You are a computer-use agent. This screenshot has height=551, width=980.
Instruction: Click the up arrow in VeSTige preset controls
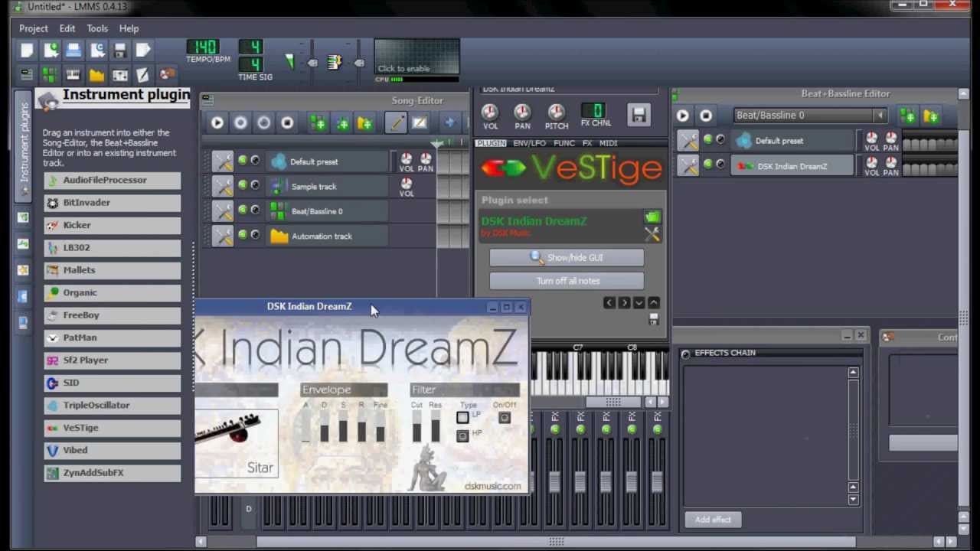point(653,303)
